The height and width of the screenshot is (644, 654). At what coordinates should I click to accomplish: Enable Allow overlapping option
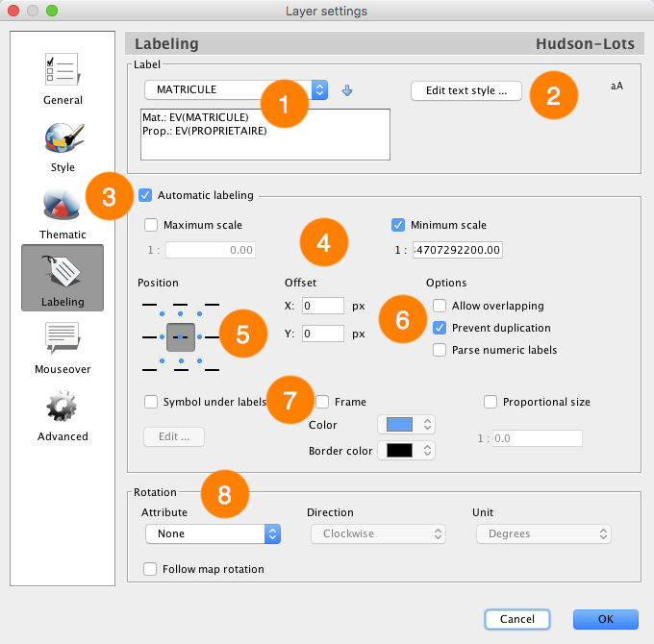(440, 306)
